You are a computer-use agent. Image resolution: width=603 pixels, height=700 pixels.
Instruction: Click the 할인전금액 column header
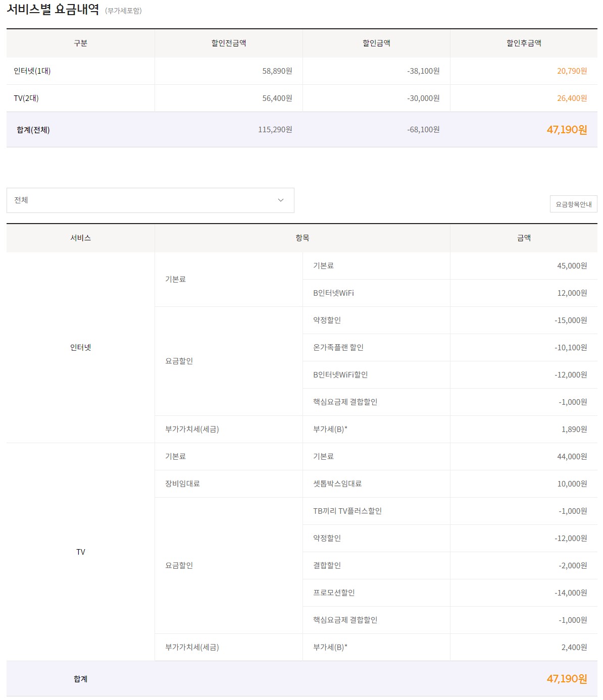point(228,43)
